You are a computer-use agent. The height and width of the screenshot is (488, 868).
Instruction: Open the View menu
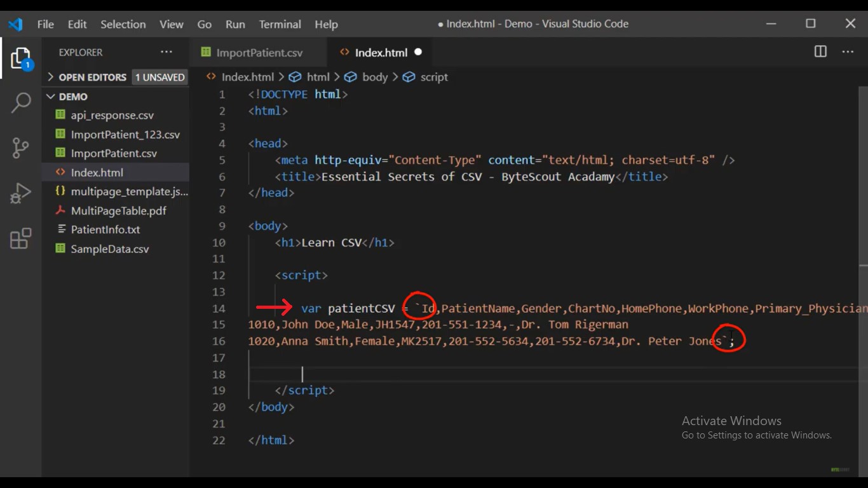[172, 24]
